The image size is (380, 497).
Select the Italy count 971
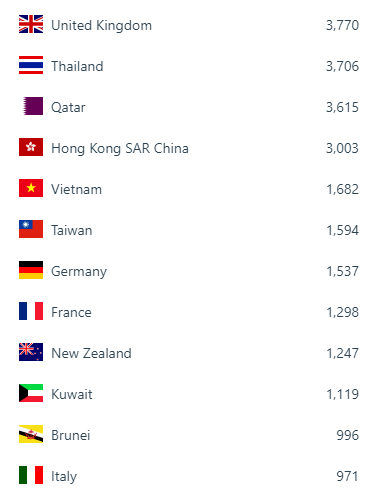tap(347, 476)
